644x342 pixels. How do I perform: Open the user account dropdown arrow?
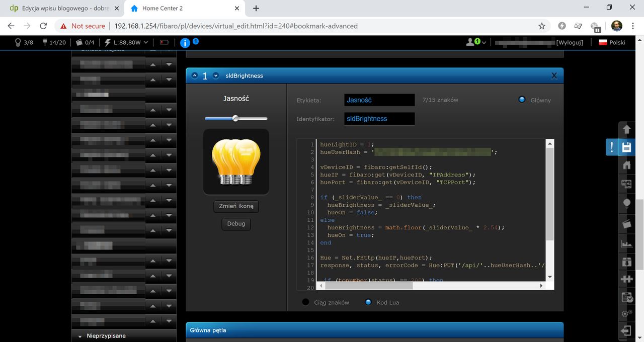click(484, 43)
